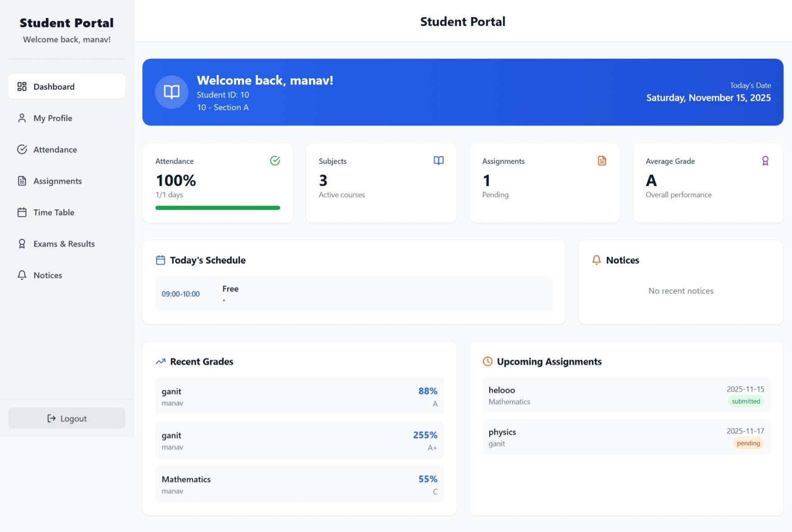Click the pending badge on physics assignment
Viewport: 792px width, 532px height.
[748, 443]
